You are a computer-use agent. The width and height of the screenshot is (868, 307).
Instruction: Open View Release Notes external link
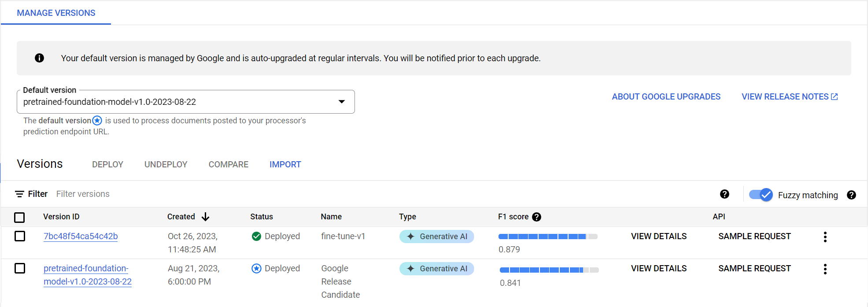coord(789,96)
